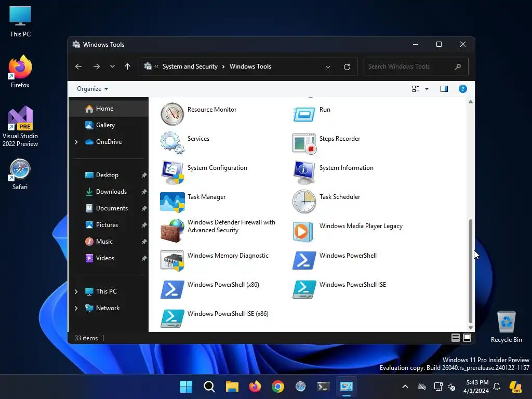The image size is (532, 399).
Task: Expand hidden breadcrumb path chevrons
Action: [x=156, y=66]
